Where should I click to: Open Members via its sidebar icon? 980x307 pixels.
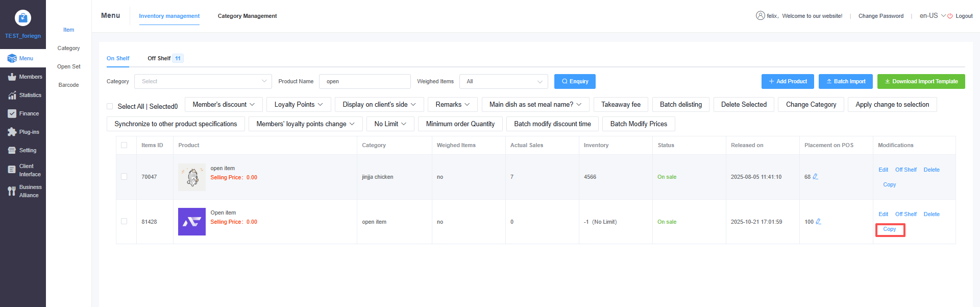pos(12,77)
